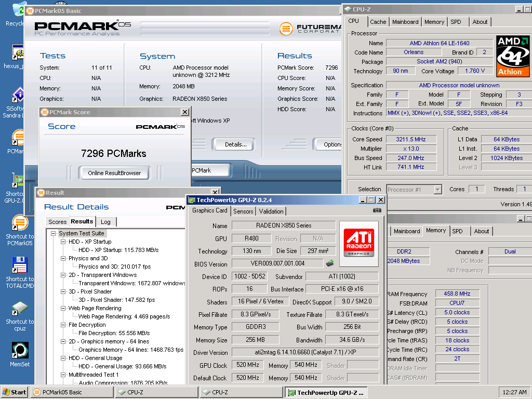Screen dimensions: 532x399
Task: Collapse the HDD - XP Startup node
Action: pos(63,242)
